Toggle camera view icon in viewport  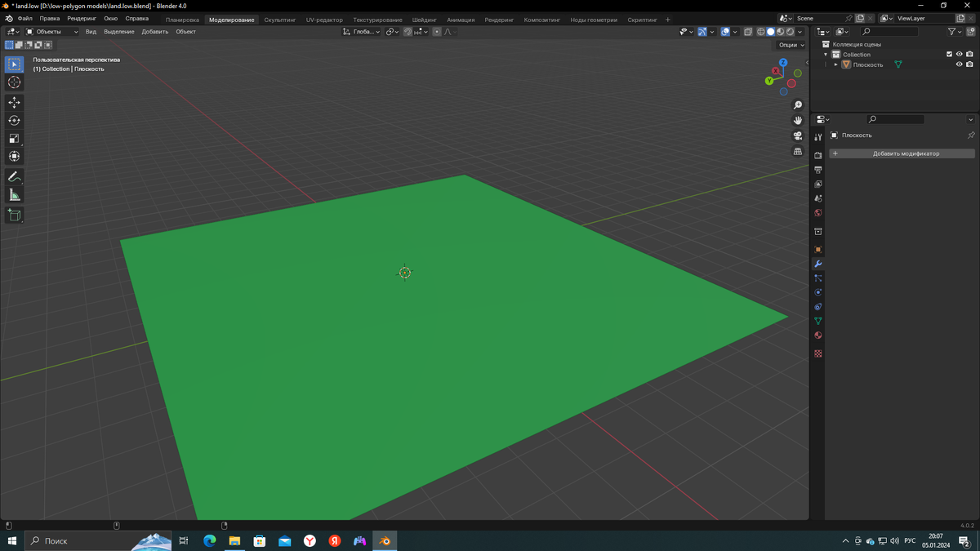point(798,136)
